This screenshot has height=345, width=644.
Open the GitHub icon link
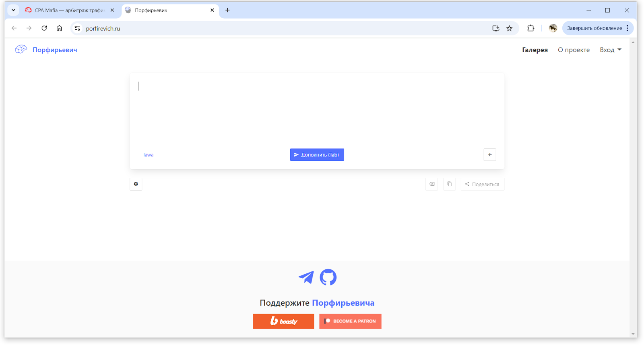click(328, 277)
